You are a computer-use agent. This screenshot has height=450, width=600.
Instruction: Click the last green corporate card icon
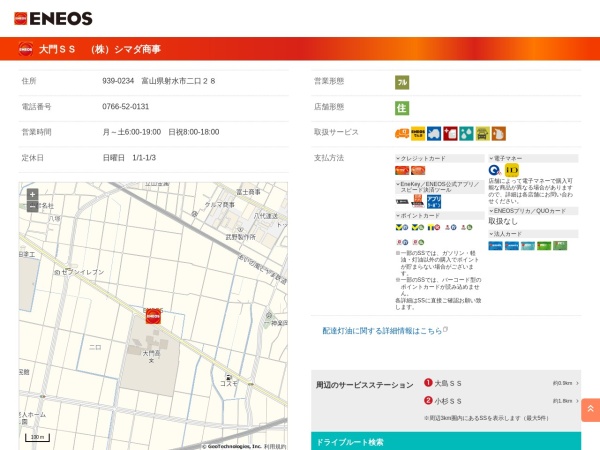click(560, 246)
